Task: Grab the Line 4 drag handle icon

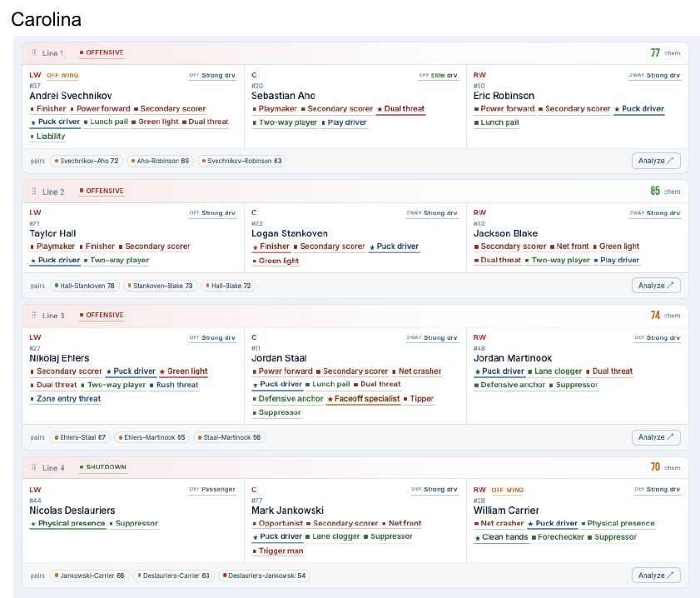Action: click(34, 467)
